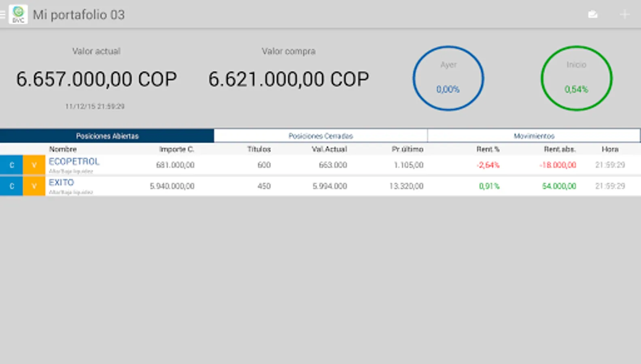The height and width of the screenshot is (364, 641).
Task: Click the V sell button for ECOPETROL
Action: 34,165
